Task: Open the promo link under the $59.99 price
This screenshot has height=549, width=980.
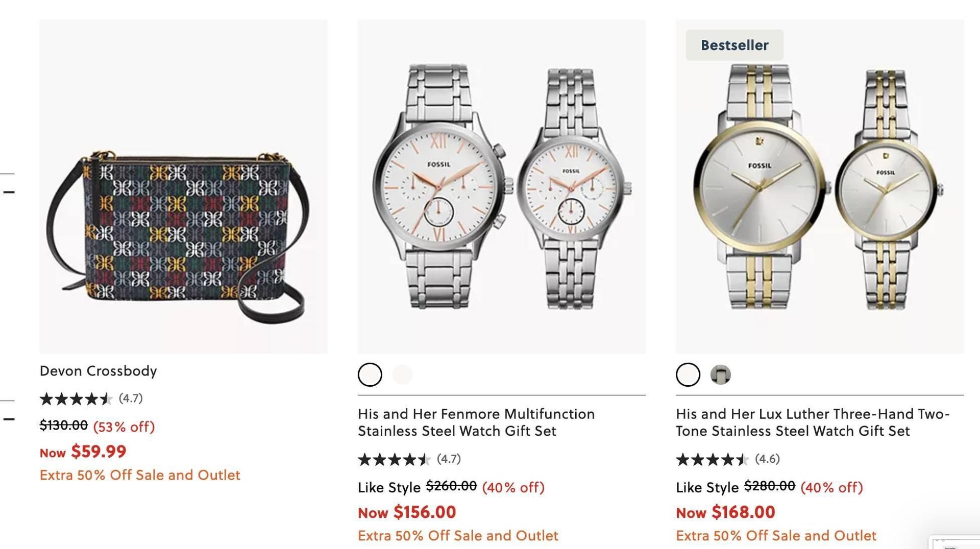Action: tap(140, 475)
